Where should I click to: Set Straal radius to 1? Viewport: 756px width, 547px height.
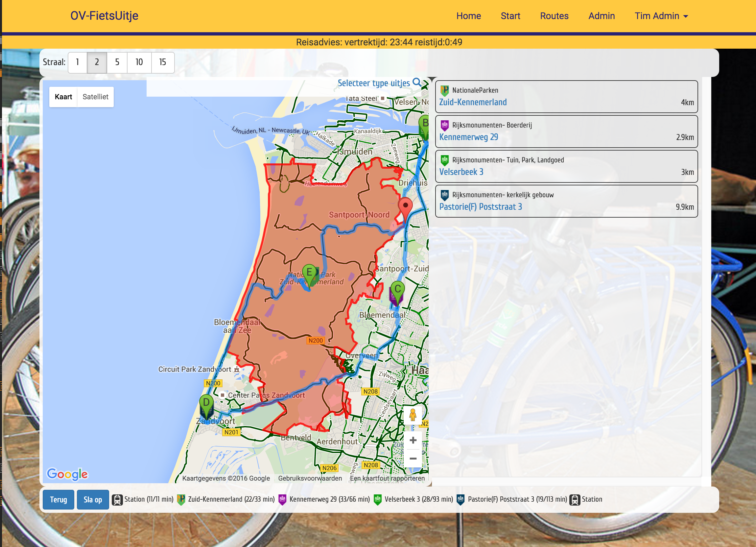tap(77, 62)
